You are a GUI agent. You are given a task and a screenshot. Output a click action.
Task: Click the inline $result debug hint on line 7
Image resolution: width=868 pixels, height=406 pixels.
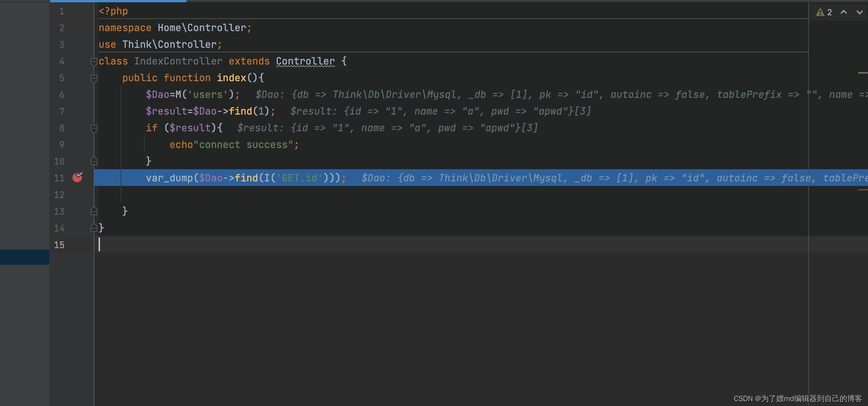pos(441,111)
